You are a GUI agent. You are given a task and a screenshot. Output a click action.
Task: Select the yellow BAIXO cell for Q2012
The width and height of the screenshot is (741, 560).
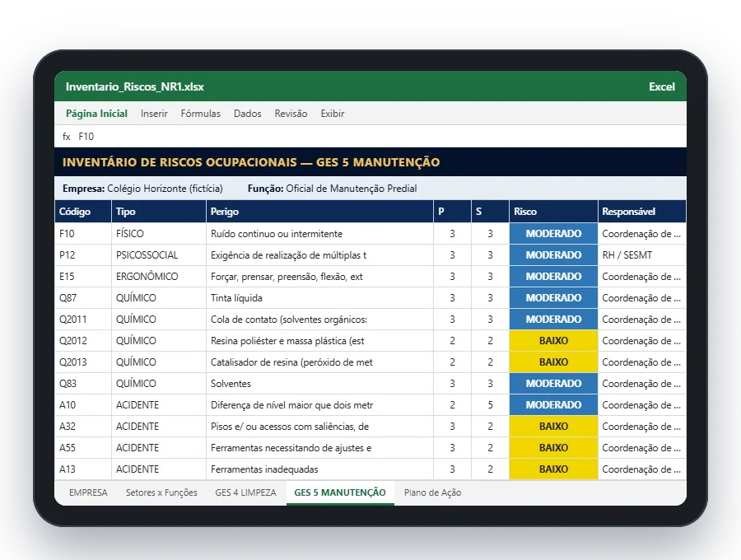coord(553,341)
